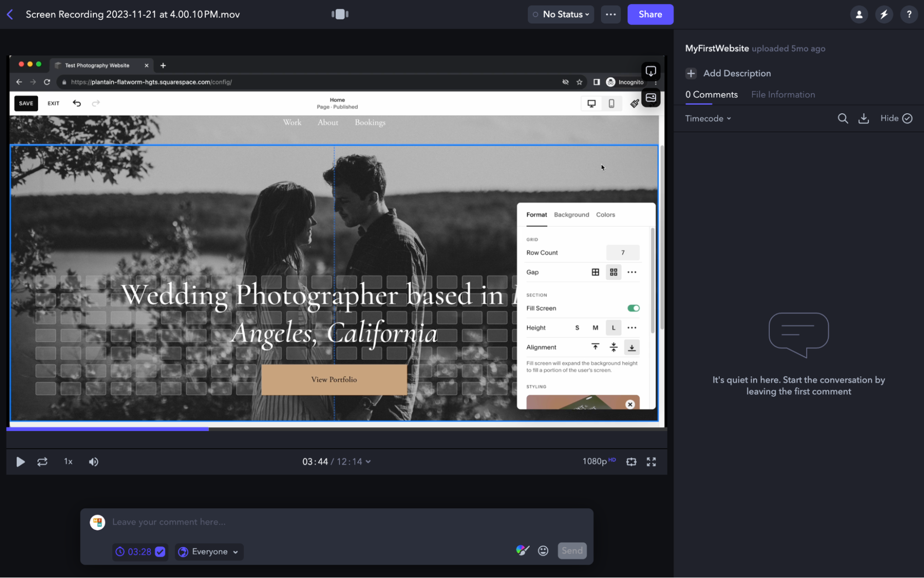Change the 1080p quality setting
This screenshot has height=578, width=924.
point(599,461)
